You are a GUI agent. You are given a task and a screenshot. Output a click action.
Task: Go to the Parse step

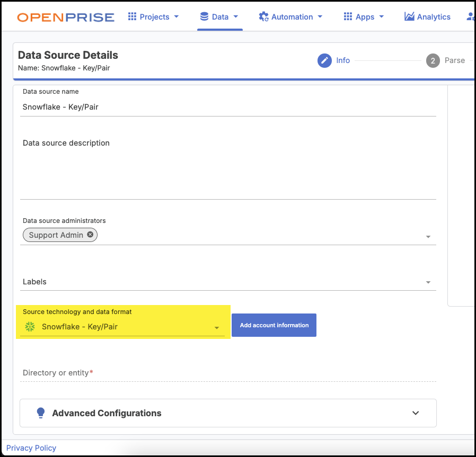(445, 61)
